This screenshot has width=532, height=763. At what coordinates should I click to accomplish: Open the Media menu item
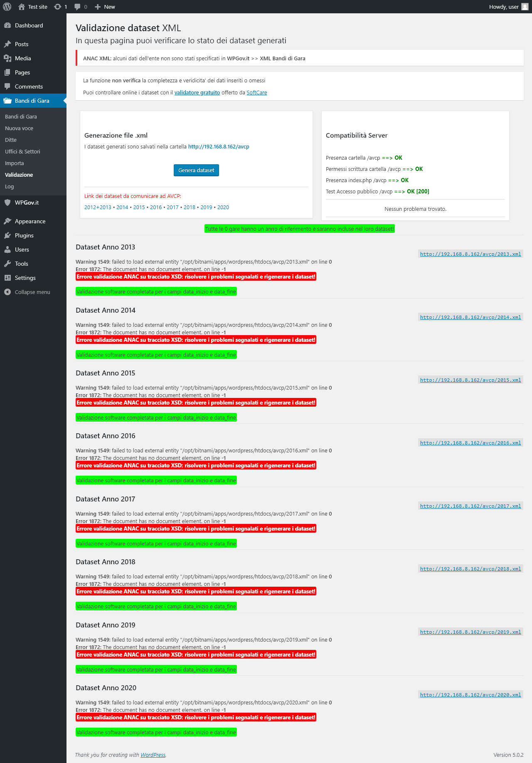33,58
